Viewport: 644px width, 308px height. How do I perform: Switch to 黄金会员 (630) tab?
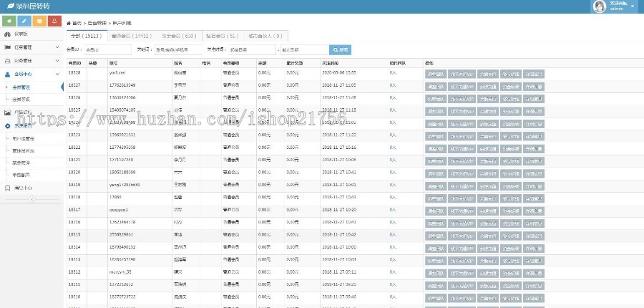[x=179, y=36]
